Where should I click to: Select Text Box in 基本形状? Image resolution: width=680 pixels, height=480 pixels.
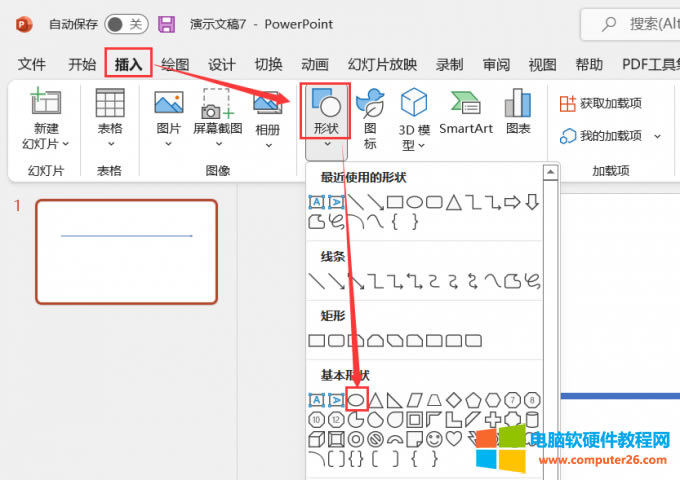[317, 400]
